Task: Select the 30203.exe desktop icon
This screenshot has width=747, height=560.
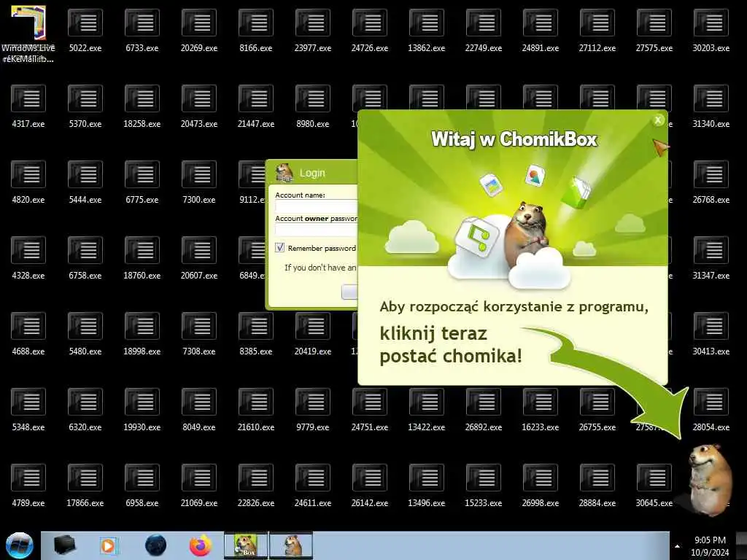Action: (711, 31)
